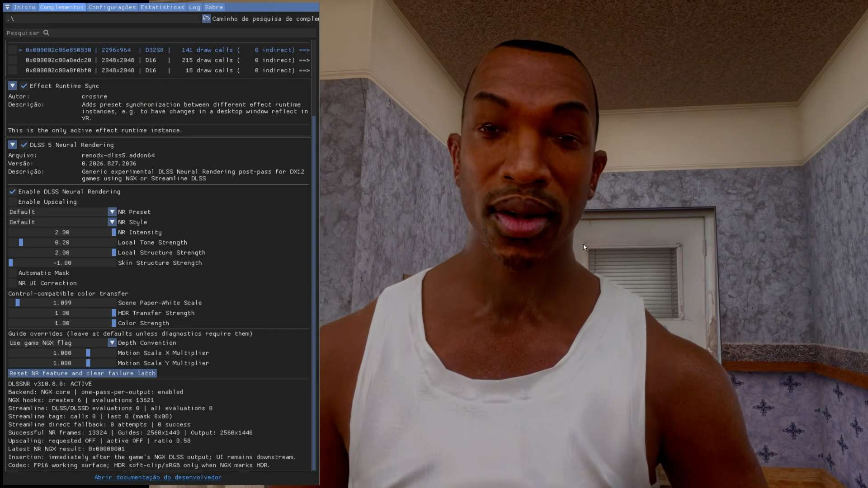The width and height of the screenshot is (868, 488).
Task: Switch to the Configurações tab
Action: click(x=112, y=7)
